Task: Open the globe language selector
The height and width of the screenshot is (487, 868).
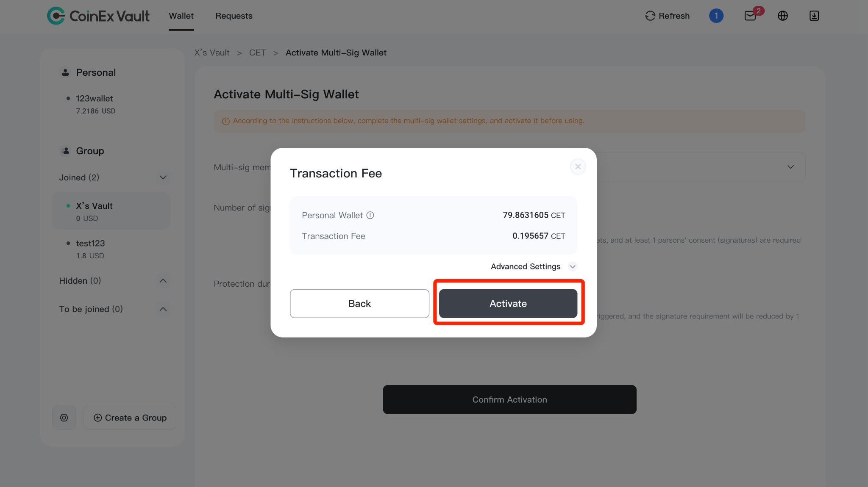Action: pos(783,16)
